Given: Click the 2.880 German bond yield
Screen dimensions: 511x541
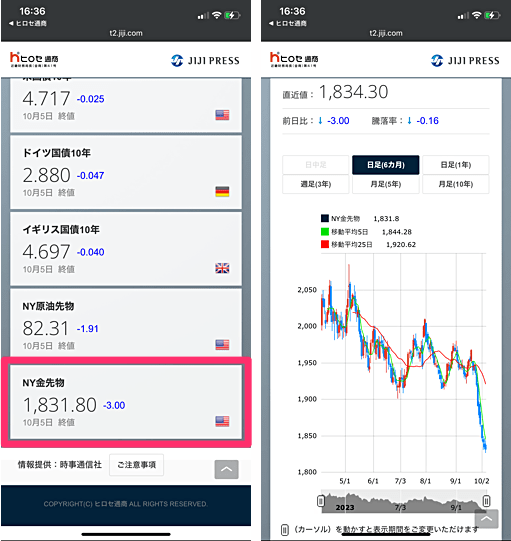Looking at the screenshot, I should click(47, 175).
